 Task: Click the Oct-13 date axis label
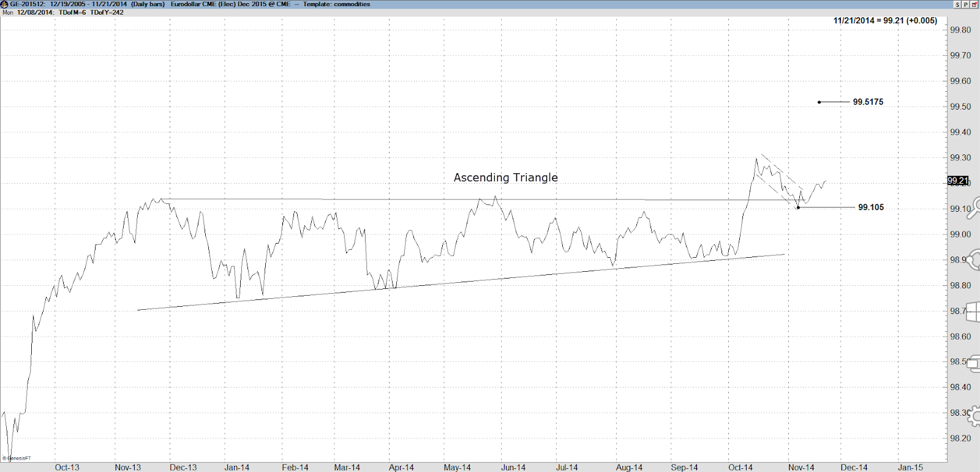click(67, 467)
